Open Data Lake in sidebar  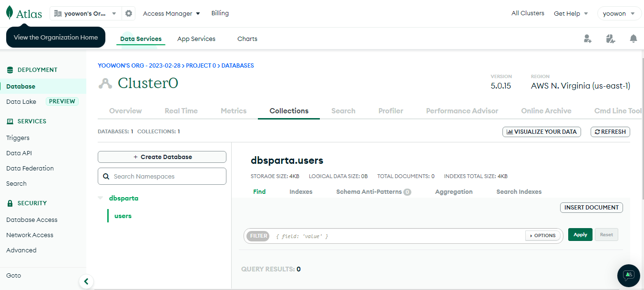pos(21,101)
